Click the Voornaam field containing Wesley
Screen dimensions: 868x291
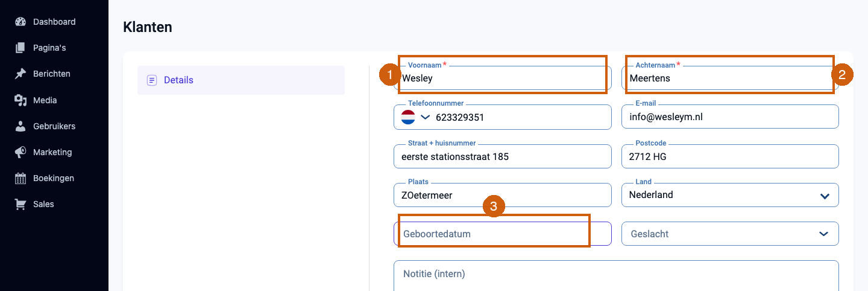503,78
